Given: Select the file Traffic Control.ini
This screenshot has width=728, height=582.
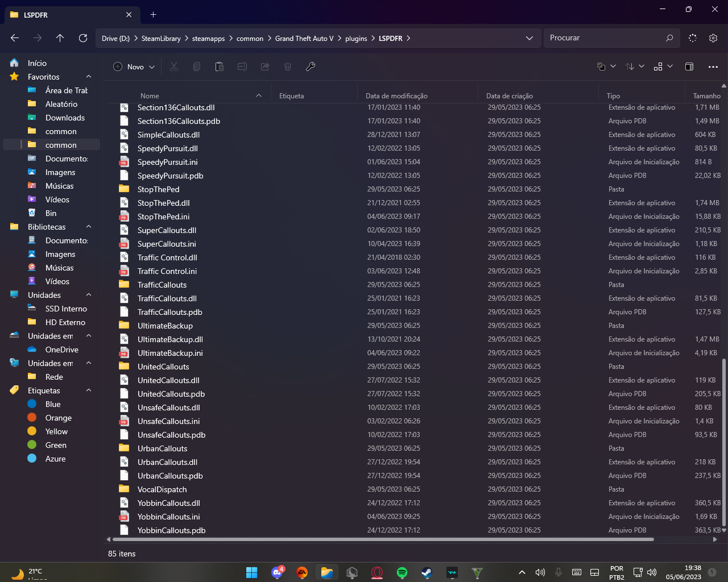Looking at the screenshot, I should tap(167, 271).
